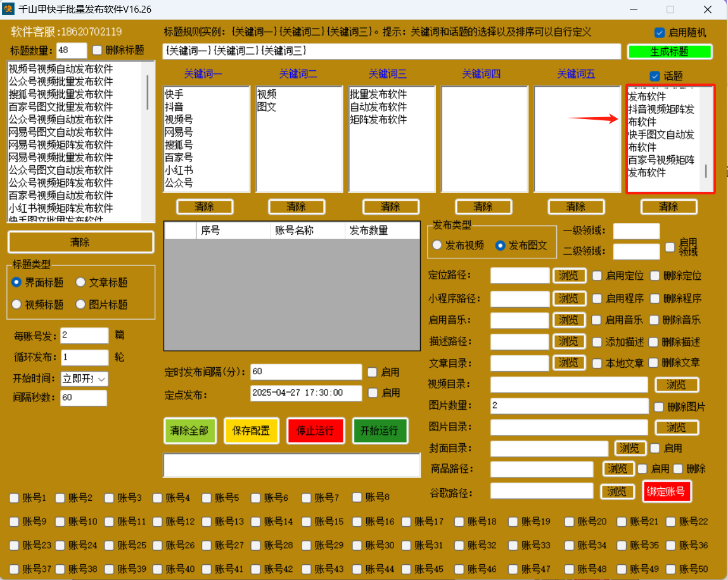
Task: Click the yellow 保存配置 button
Action: [x=251, y=431]
